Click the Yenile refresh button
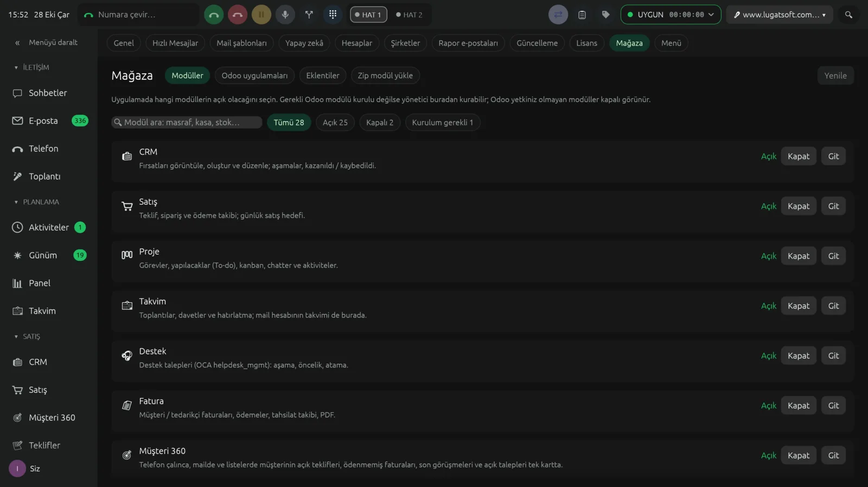 pyautogui.click(x=835, y=75)
